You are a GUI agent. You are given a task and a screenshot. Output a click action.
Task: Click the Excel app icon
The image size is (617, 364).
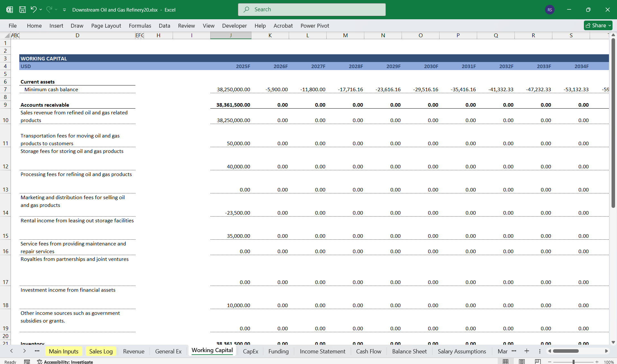tap(10, 10)
